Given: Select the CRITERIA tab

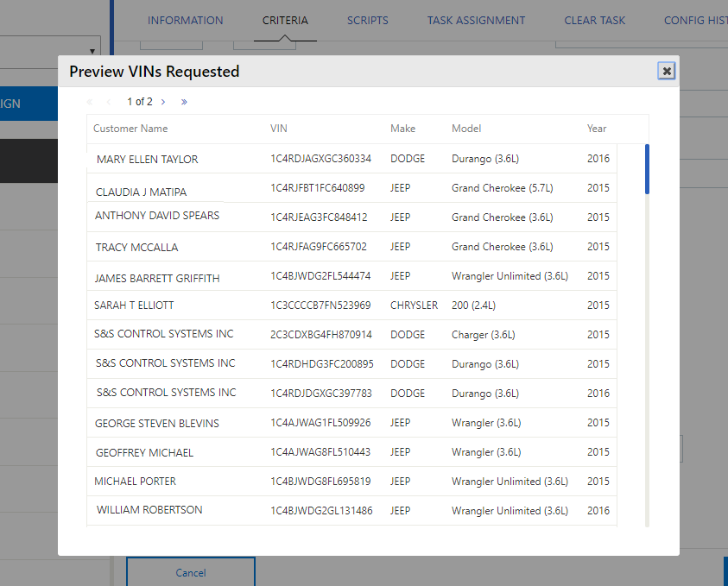Looking at the screenshot, I should (285, 21).
